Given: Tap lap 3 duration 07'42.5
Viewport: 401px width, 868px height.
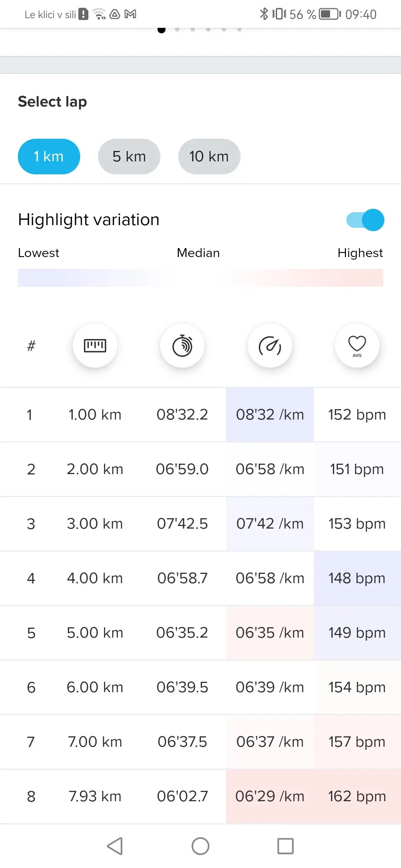Looking at the screenshot, I should (182, 524).
